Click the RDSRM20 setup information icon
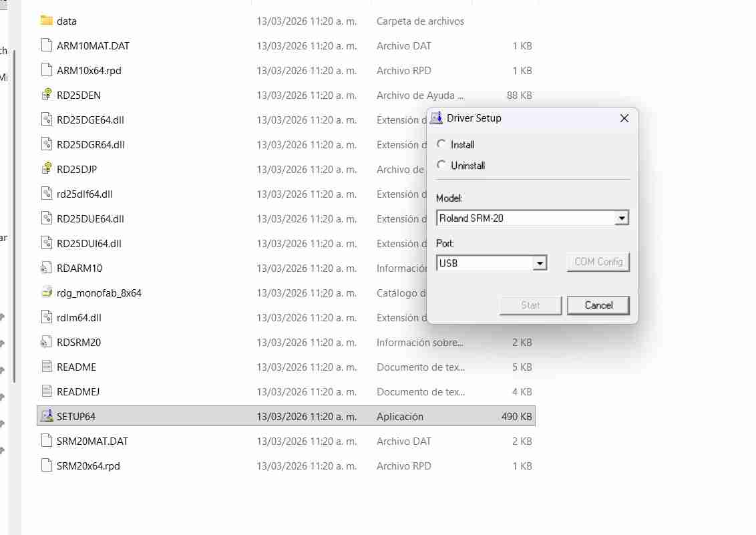This screenshot has height=535, width=756. click(x=46, y=342)
